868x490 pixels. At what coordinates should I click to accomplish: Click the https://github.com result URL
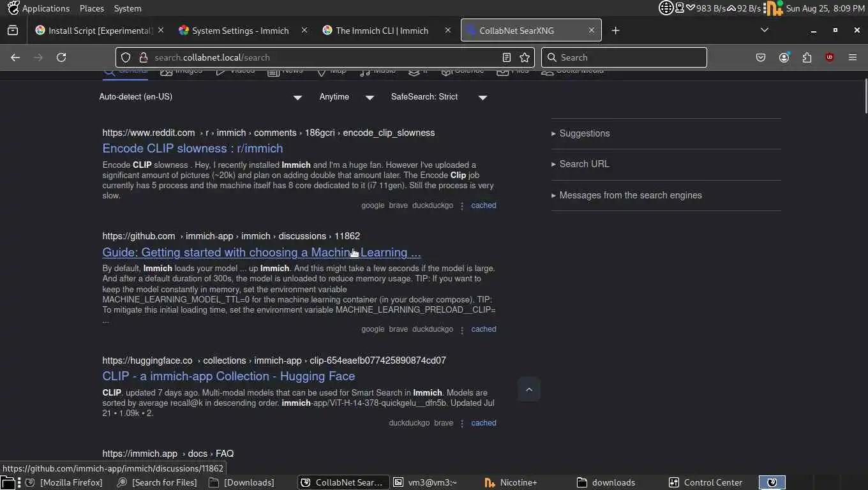point(231,236)
